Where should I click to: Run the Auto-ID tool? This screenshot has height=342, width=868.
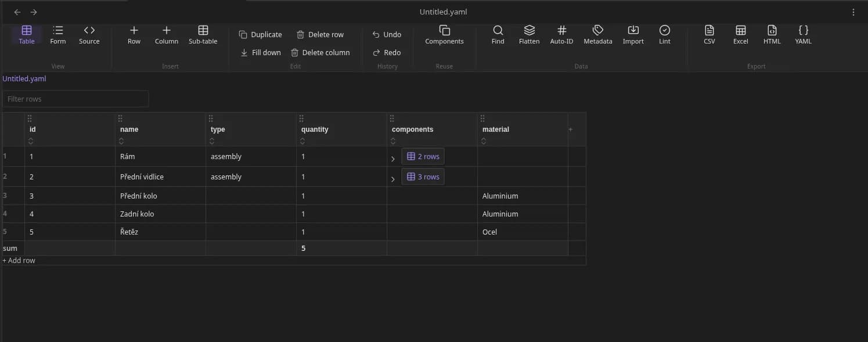click(x=561, y=35)
